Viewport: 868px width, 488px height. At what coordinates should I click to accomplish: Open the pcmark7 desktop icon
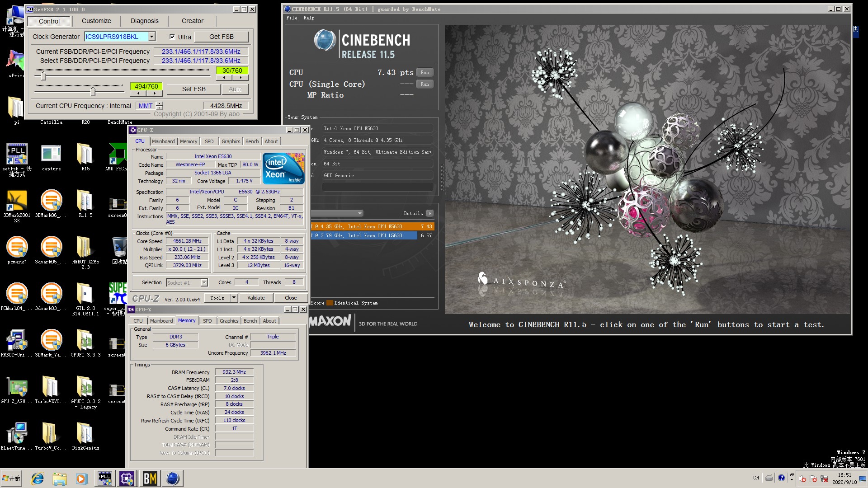pyautogui.click(x=17, y=250)
